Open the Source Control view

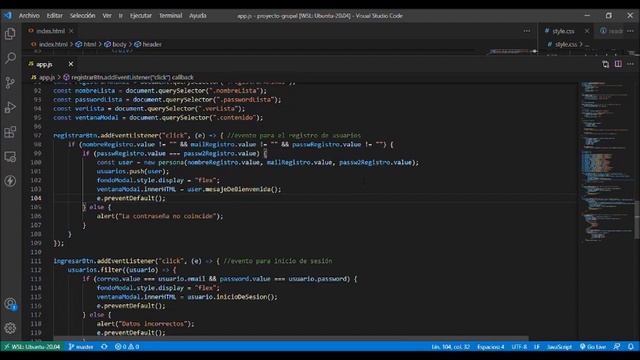point(10,82)
